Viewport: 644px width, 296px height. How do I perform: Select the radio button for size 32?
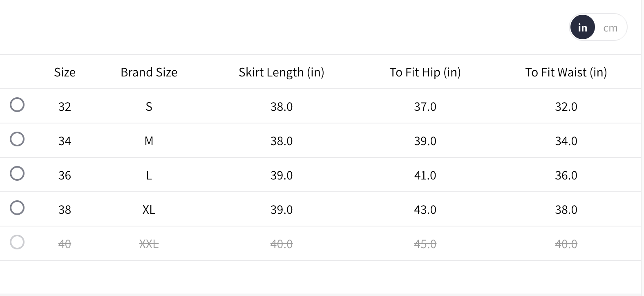pos(17,105)
